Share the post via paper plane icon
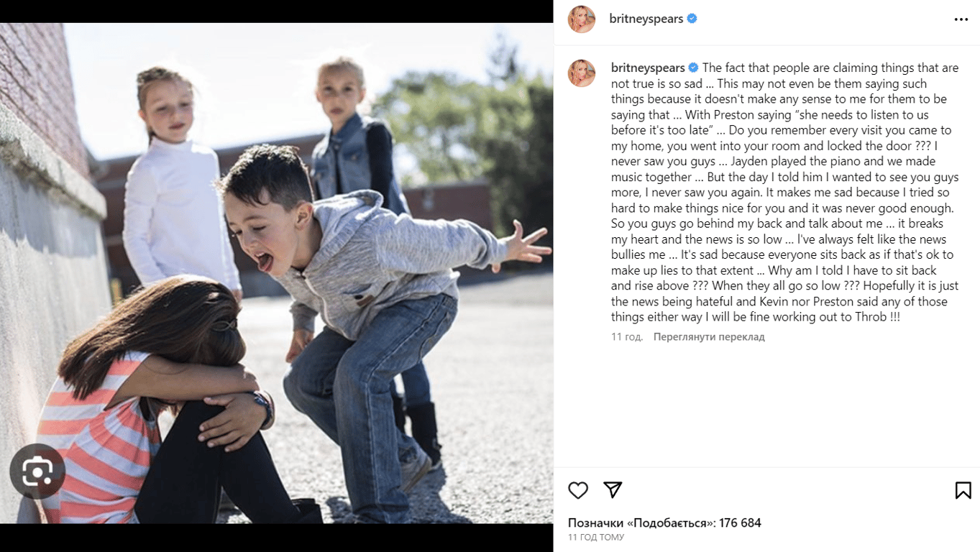 tap(613, 489)
